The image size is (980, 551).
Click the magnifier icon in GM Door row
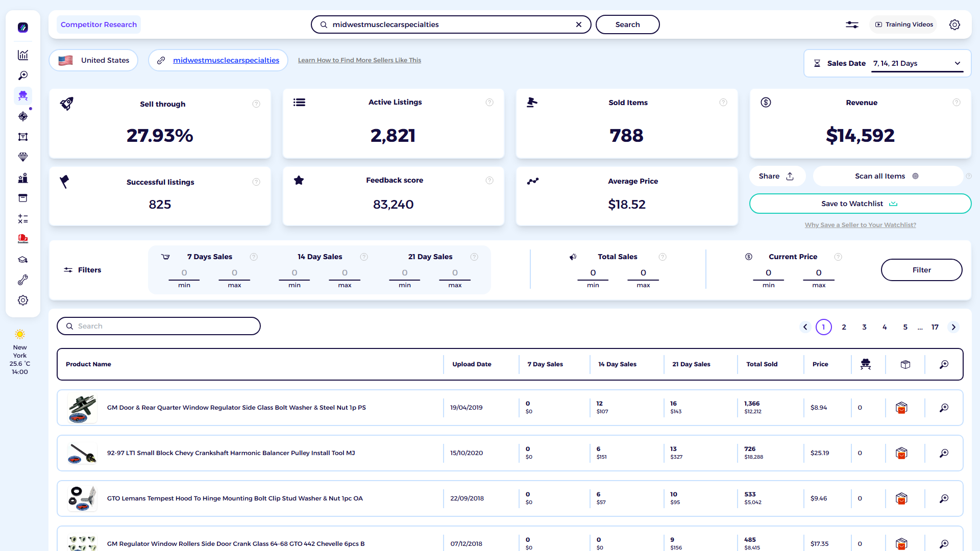[944, 408]
